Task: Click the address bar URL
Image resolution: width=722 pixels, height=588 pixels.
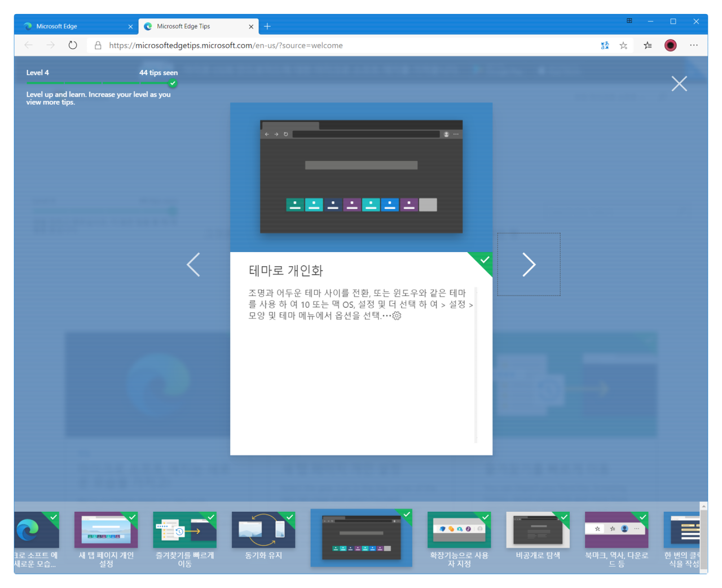Action: [226, 45]
